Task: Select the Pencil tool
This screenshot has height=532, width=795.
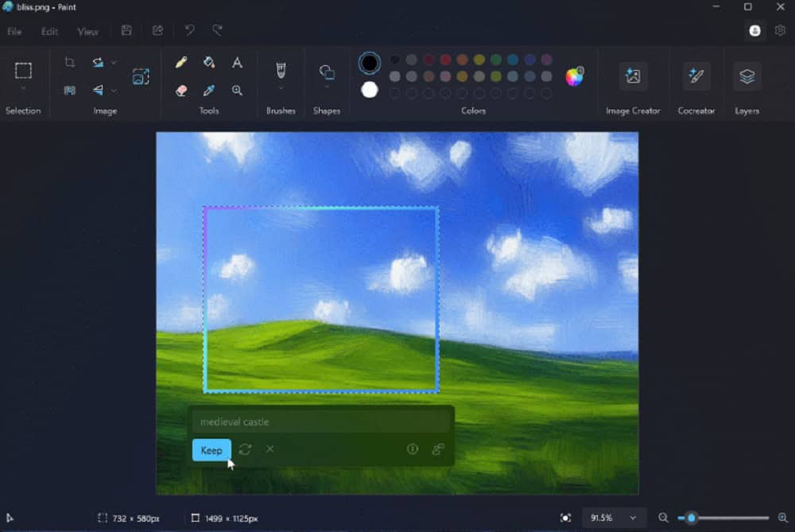Action: click(180, 62)
